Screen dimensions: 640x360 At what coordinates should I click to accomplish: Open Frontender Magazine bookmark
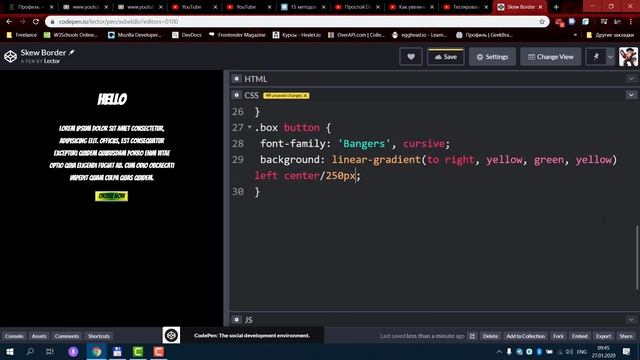click(237, 35)
